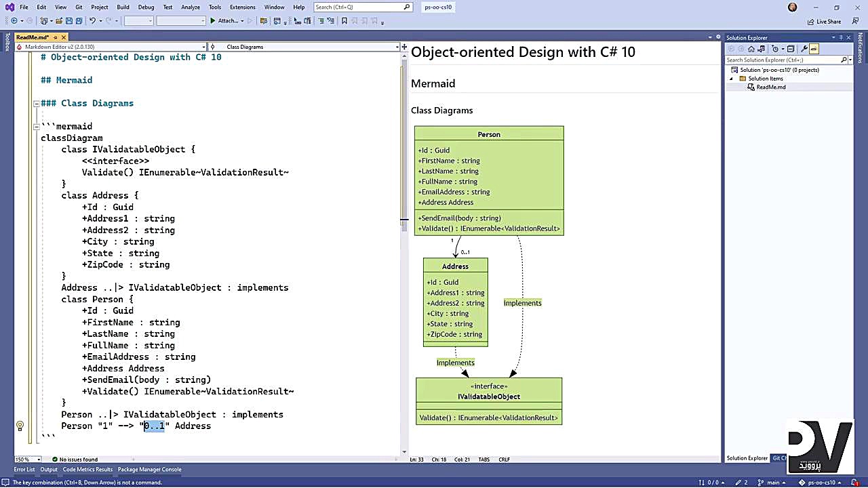Viewport: 868px width, 488px height.
Task: Click the lightbulb quick actions icon
Action: pyautogui.click(x=20, y=426)
